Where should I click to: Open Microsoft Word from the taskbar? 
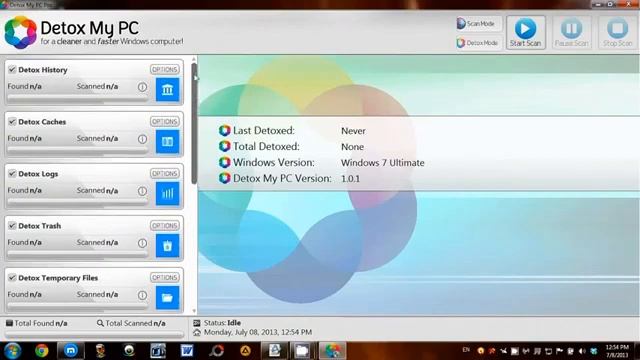point(187,351)
